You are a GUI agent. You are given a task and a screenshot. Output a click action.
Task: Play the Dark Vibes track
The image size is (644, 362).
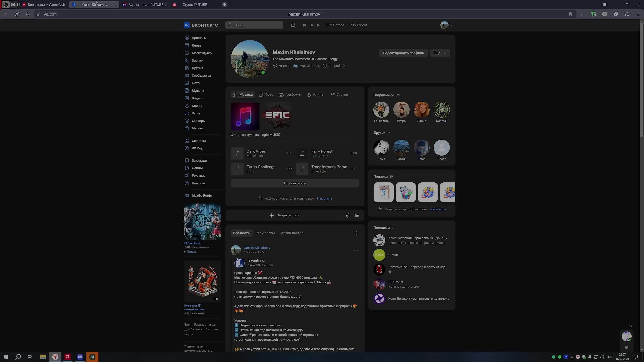(x=237, y=153)
